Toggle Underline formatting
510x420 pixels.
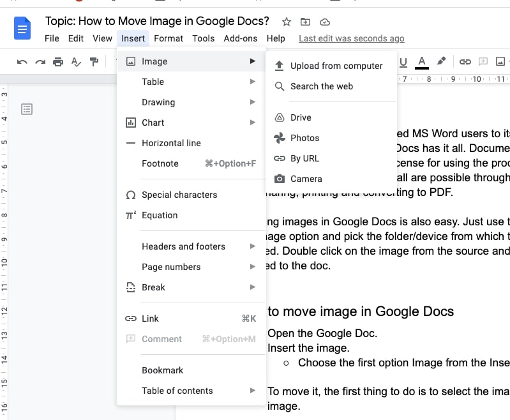[x=403, y=62]
